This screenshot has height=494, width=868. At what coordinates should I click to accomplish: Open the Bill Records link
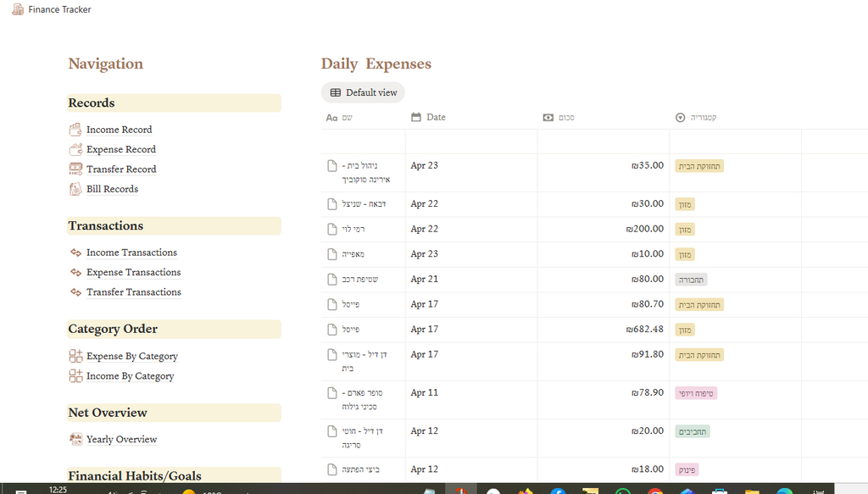click(x=113, y=189)
